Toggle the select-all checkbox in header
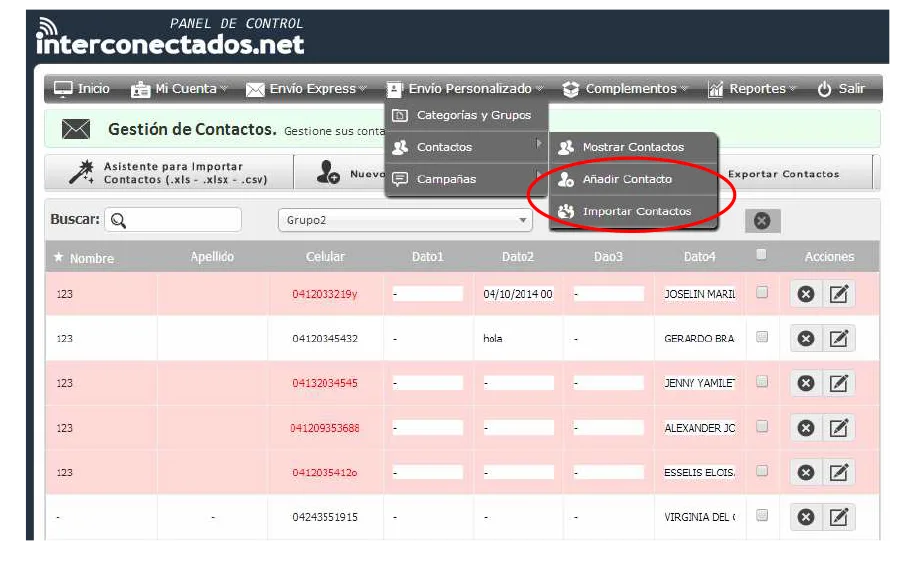This screenshot has height=566, width=916. point(761,254)
